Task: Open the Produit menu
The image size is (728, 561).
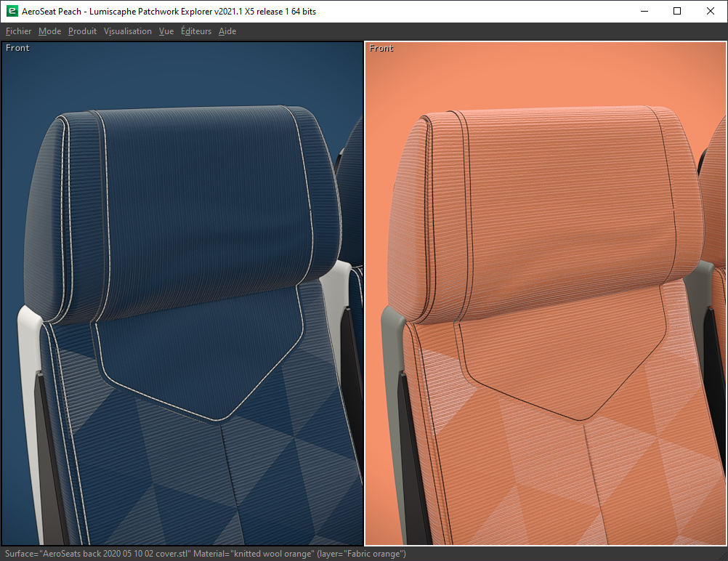Action: pos(82,31)
